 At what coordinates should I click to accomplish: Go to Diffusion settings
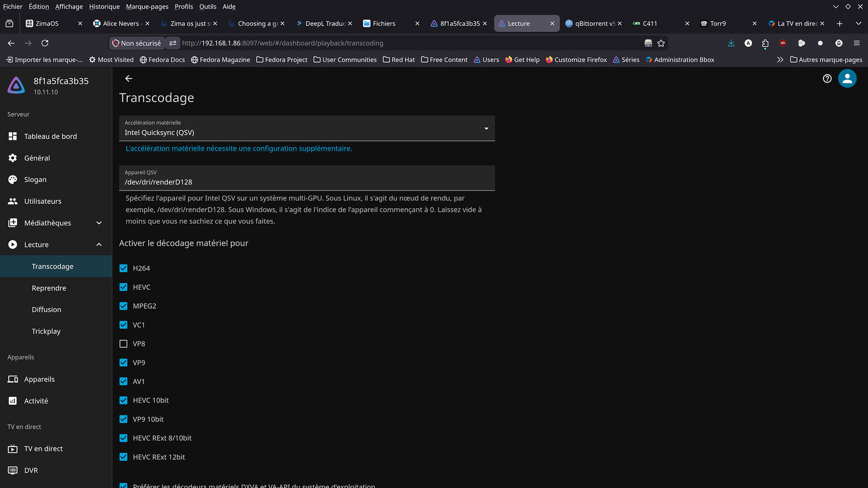(x=46, y=310)
